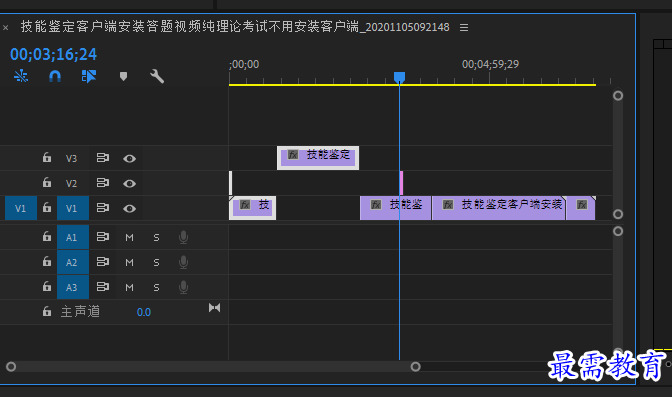Toggle sync lock for V2

(102, 183)
